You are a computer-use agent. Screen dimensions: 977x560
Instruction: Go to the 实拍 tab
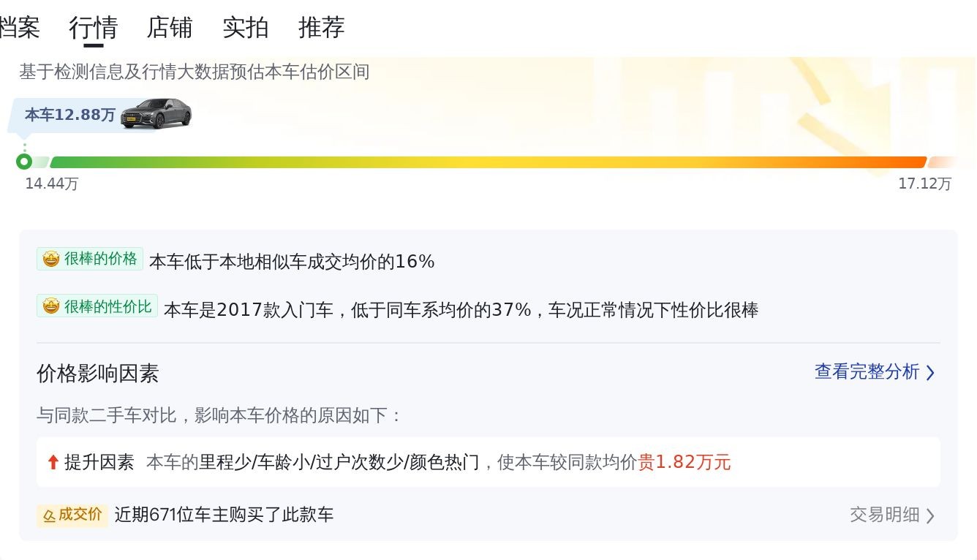(246, 28)
